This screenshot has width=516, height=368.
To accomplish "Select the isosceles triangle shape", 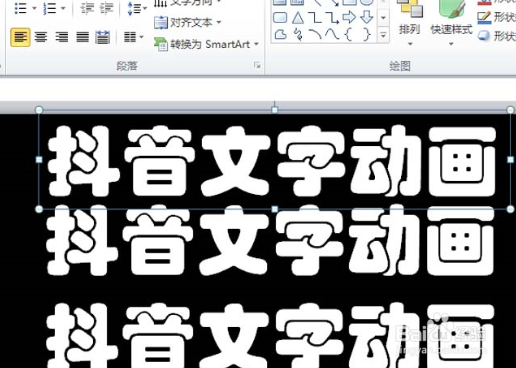I will coord(298,17).
